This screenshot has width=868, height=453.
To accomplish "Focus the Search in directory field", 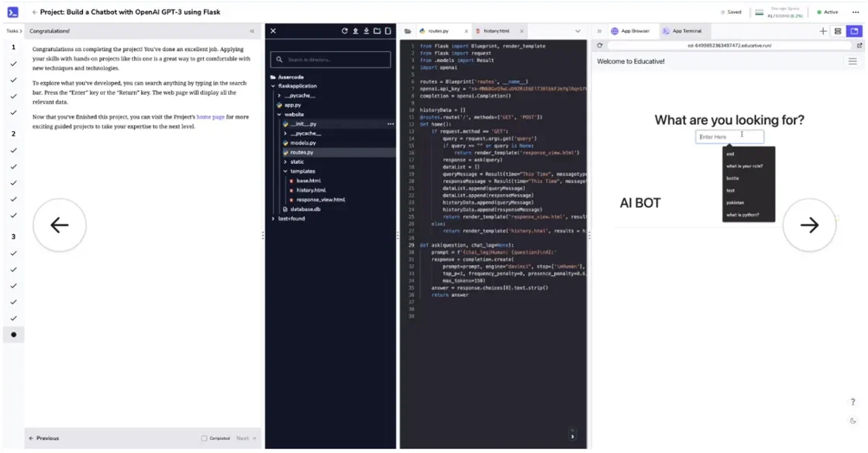I will 330,59.
